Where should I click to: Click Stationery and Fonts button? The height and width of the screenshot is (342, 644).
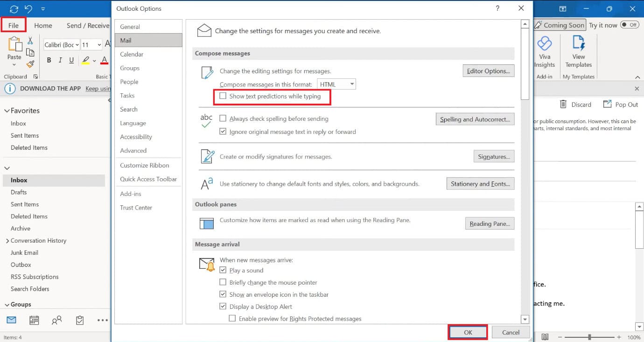pos(480,184)
